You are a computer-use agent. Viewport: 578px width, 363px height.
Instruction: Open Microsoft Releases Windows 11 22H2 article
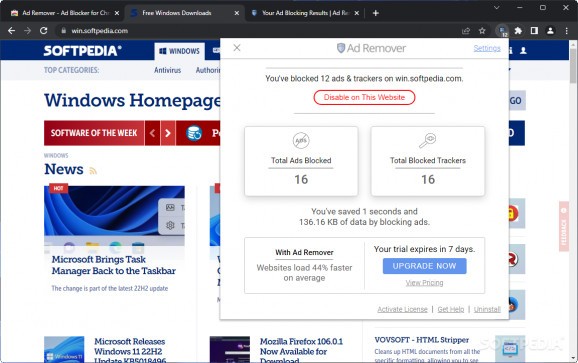(130, 350)
